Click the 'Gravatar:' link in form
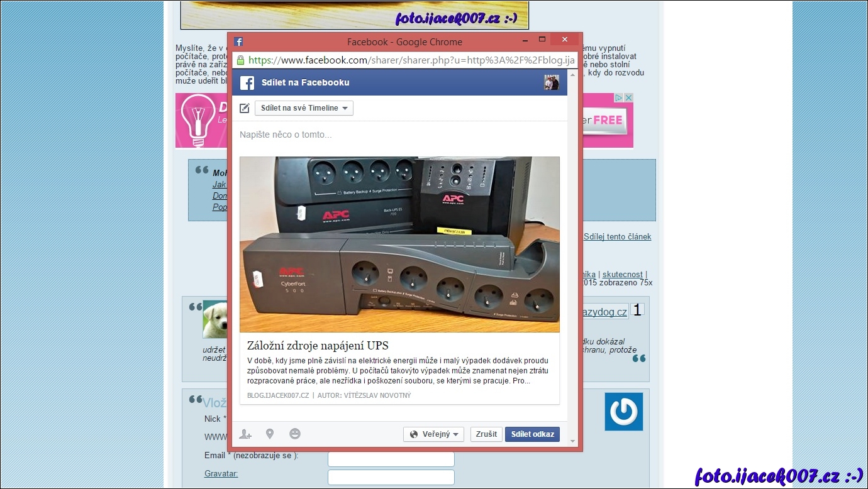 coord(221,474)
